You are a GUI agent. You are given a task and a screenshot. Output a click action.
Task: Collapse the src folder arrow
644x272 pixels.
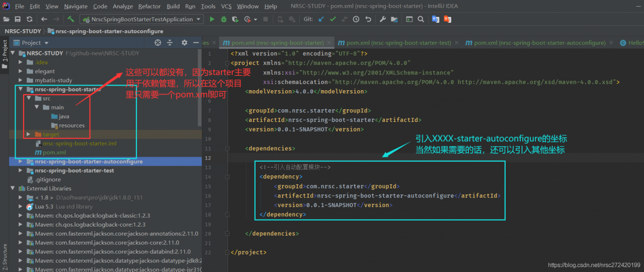point(29,98)
